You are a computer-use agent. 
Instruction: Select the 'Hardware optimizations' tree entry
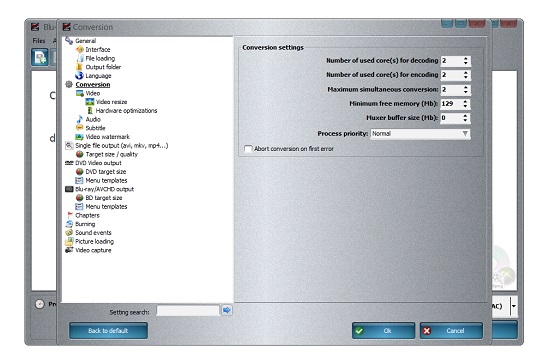pos(126,110)
